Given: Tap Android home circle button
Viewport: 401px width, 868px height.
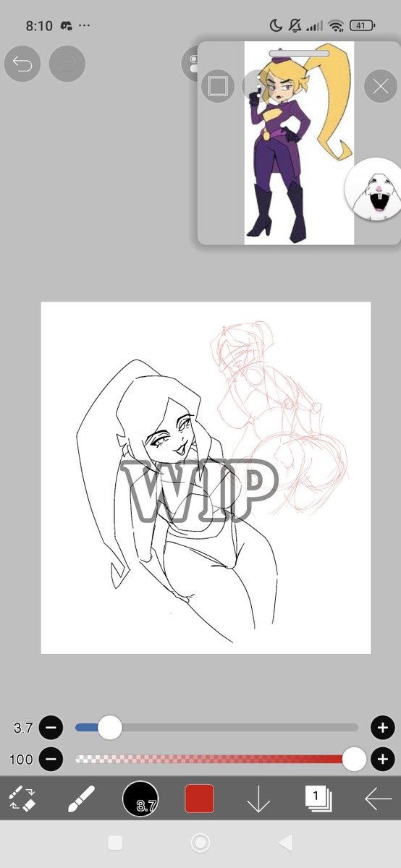Looking at the screenshot, I should (200, 843).
